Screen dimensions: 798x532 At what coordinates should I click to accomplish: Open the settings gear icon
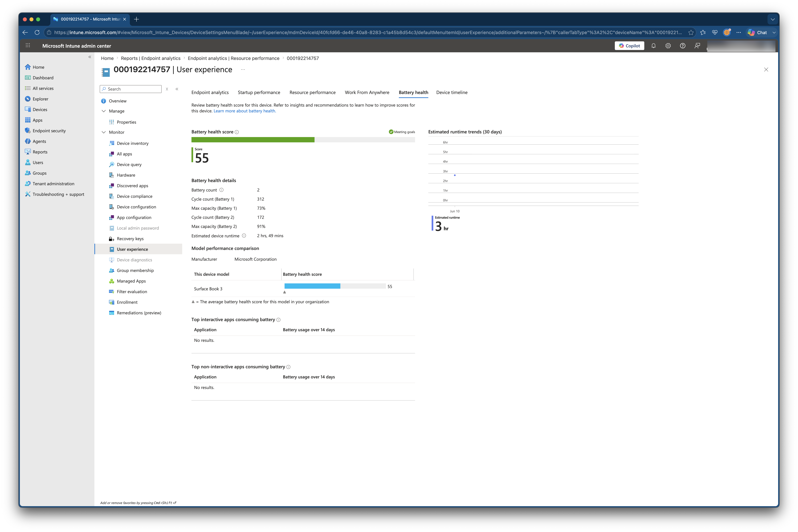668,46
